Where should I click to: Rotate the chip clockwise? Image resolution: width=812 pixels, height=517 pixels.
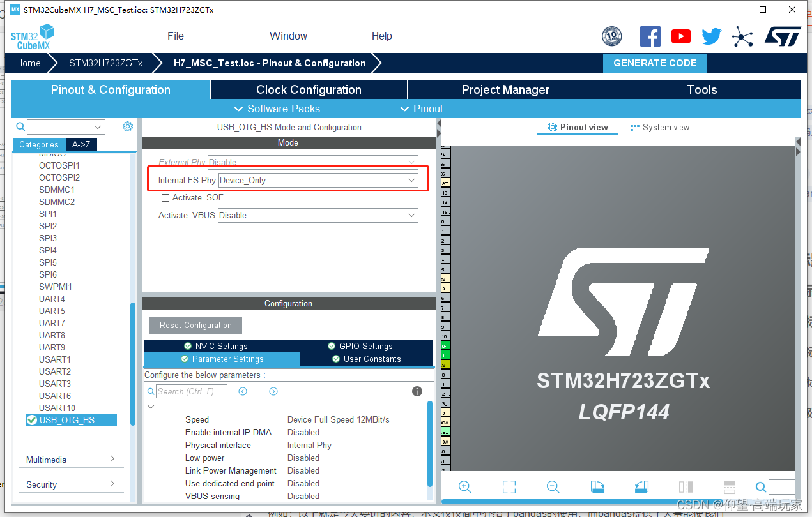(x=597, y=487)
